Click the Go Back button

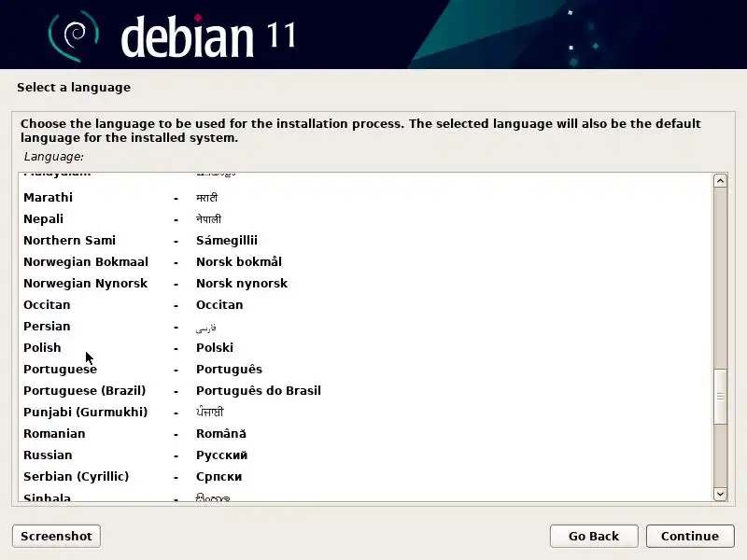click(x=594, y=536)
